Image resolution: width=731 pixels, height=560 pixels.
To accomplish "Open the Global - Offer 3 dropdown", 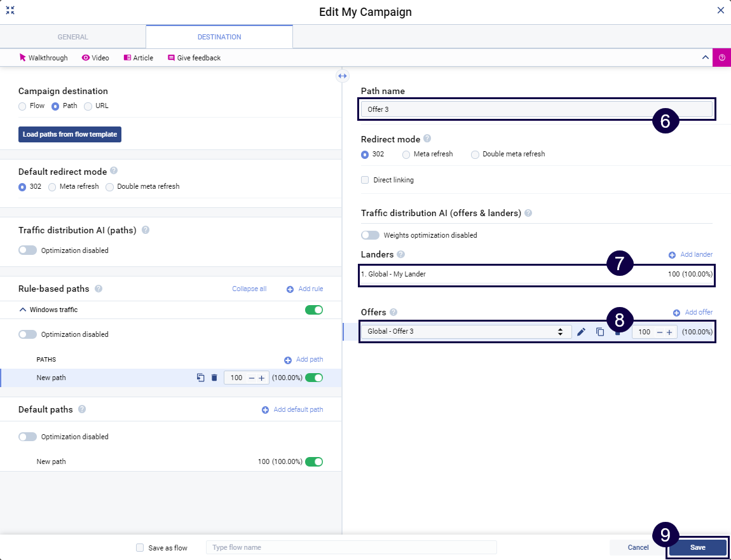I will pyautogui.click(x=465, y=332).
